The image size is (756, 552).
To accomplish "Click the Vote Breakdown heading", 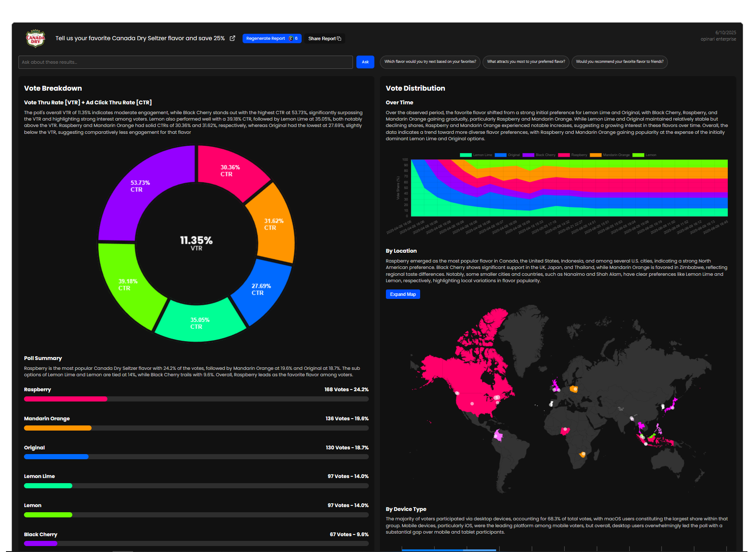I will point(53,88).
